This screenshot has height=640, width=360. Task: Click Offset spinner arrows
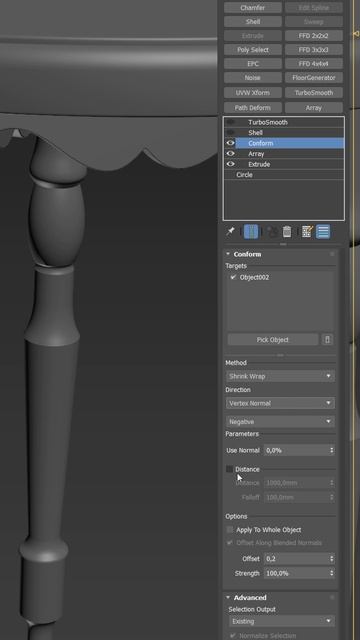pos(331,559)
